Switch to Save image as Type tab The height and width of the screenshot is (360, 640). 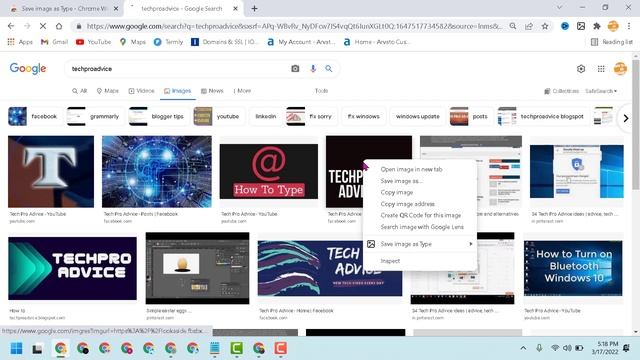pyautogui.click(x=63, y=9)
